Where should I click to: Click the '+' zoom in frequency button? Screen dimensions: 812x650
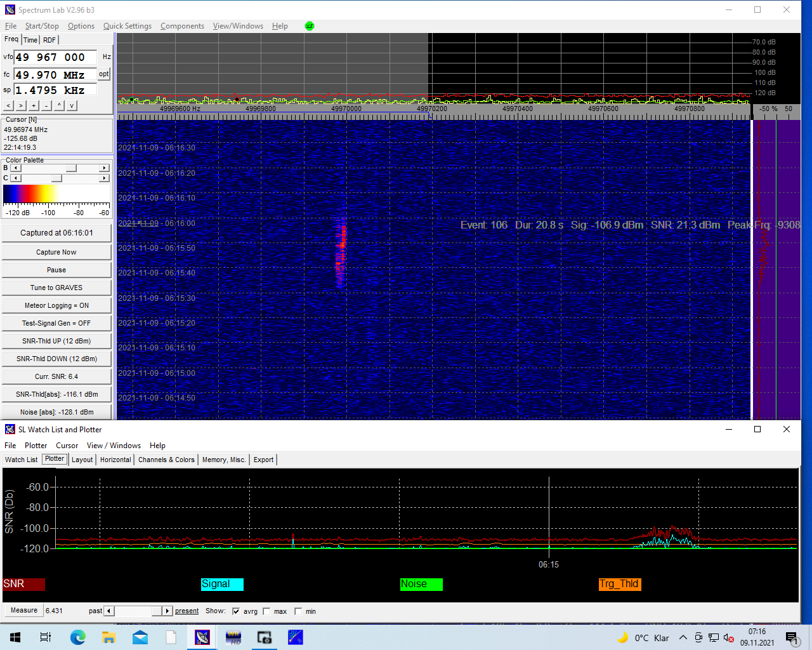coord(34,105)
